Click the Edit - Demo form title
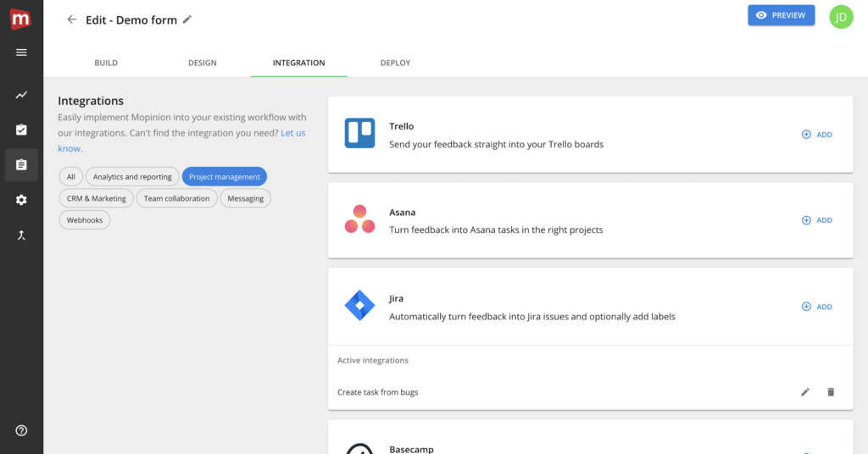Viewport: 868px width, 454px height. click(x=131, y=20)
